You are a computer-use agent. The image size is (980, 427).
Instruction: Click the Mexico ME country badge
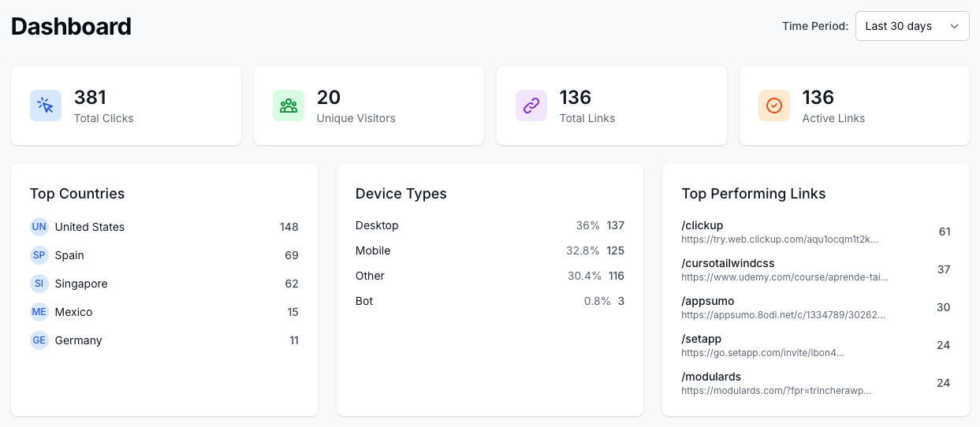pyautogui.click(x=39, y=312)
